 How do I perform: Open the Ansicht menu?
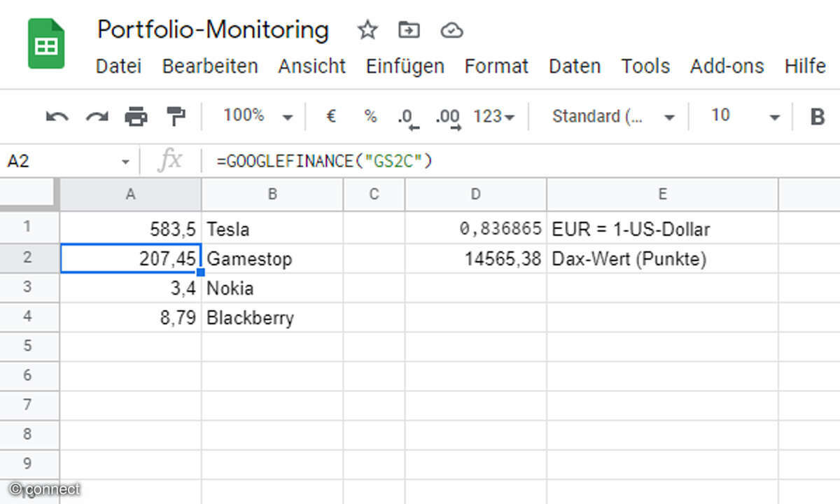coord(312,66)
